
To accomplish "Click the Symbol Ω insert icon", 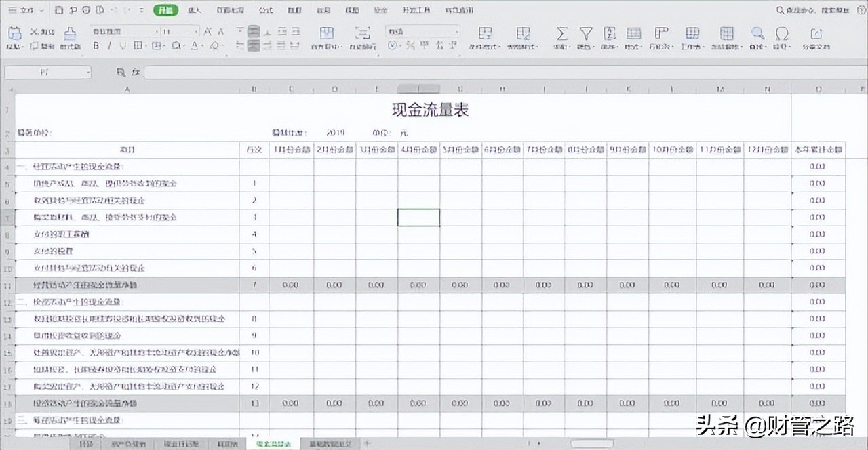I will [x=783, y=34].
